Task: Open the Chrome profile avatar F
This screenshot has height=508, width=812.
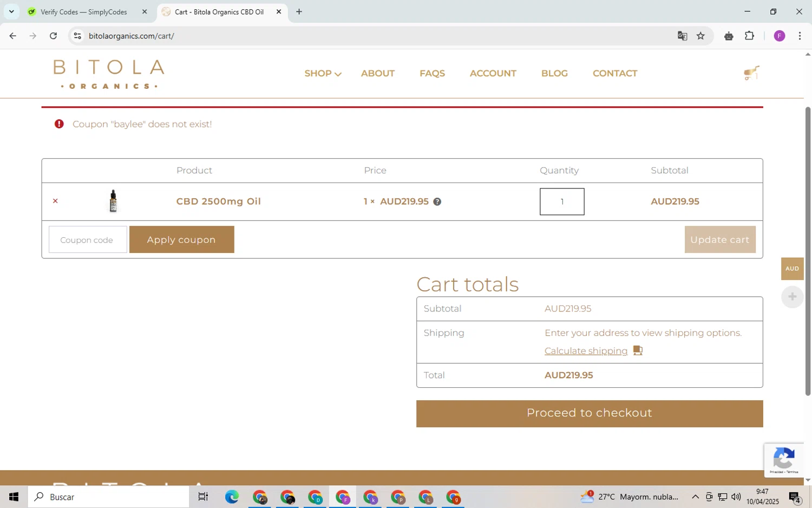Action: tap(780, 36)
